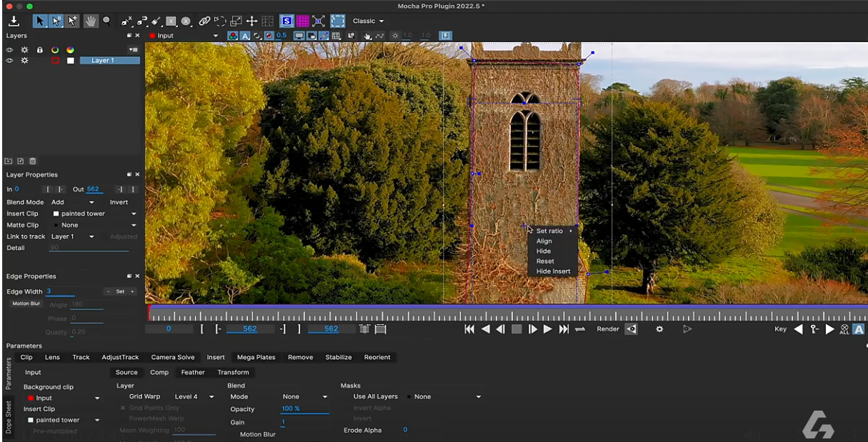Choose Hide from context menu
868x442 pixels.
(x=544, y=251)
